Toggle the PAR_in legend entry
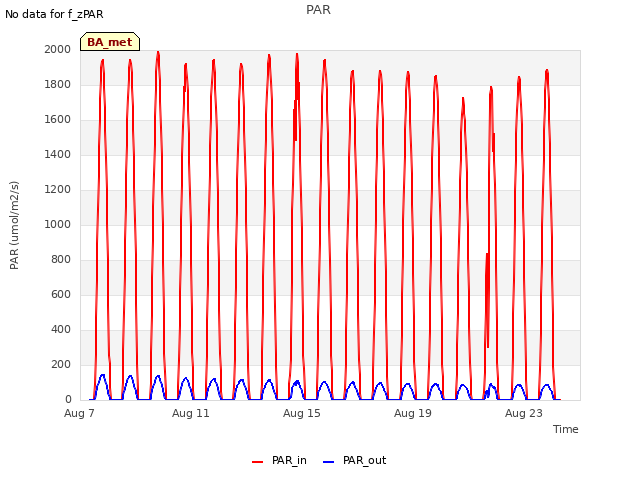 click(280, 460)
